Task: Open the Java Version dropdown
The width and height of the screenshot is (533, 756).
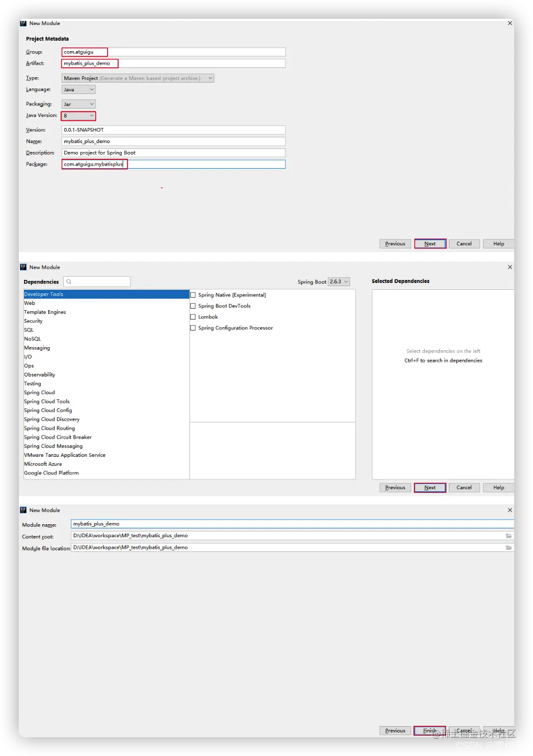Action: click(78, 116)
